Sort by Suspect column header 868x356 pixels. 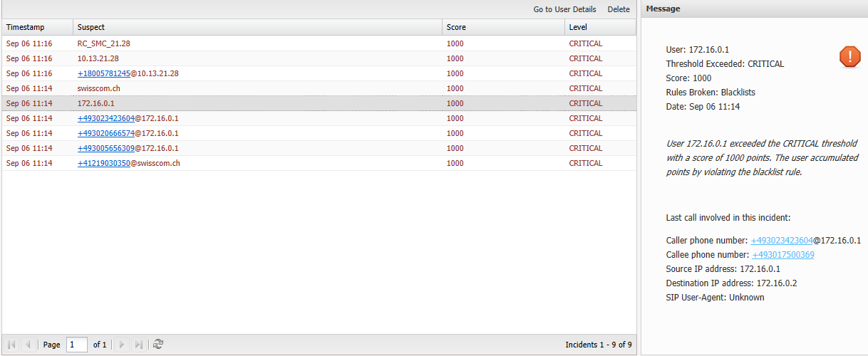(x=257, y=27)
